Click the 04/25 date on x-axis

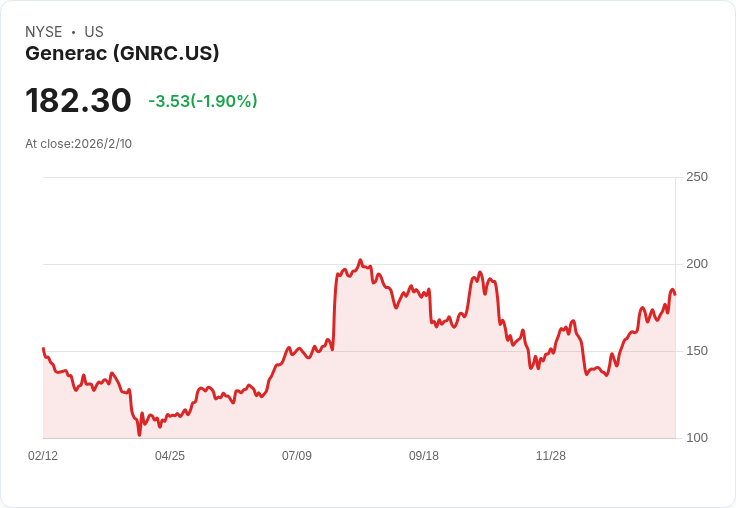[170, 456]
